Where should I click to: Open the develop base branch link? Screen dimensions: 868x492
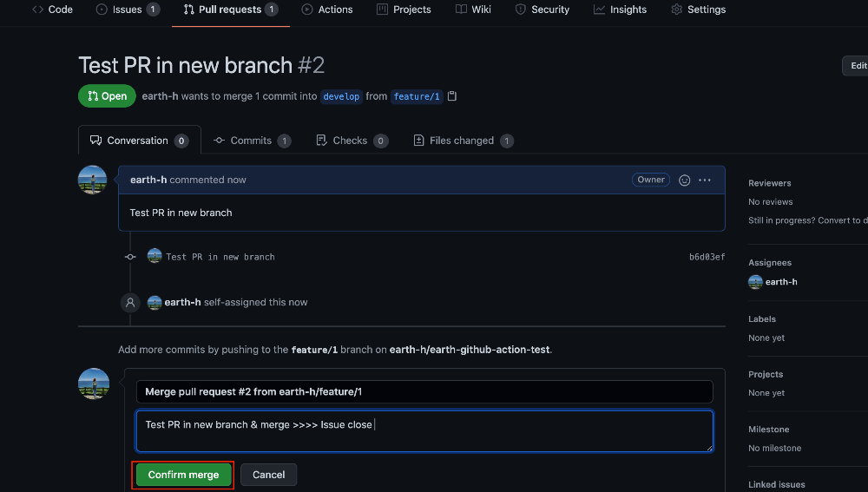pyautogui.click(x=341, y=96)
